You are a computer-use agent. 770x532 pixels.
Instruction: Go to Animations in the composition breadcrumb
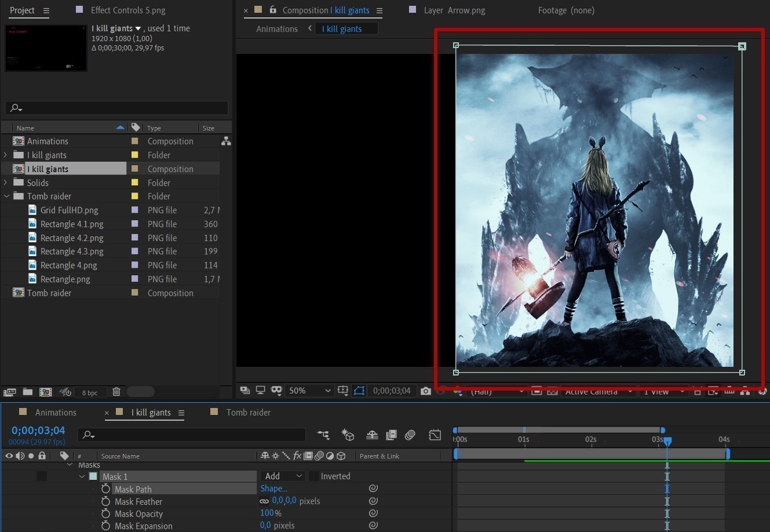click(277, 28)
